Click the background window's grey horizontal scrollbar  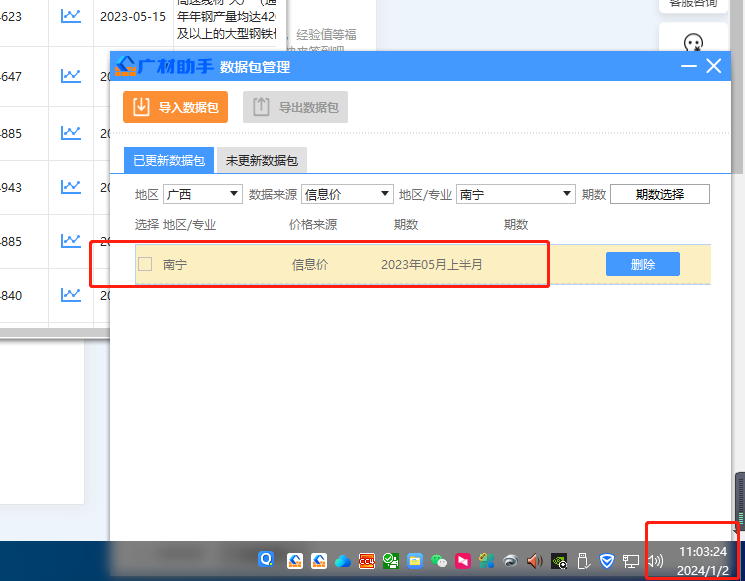(55, 333)
